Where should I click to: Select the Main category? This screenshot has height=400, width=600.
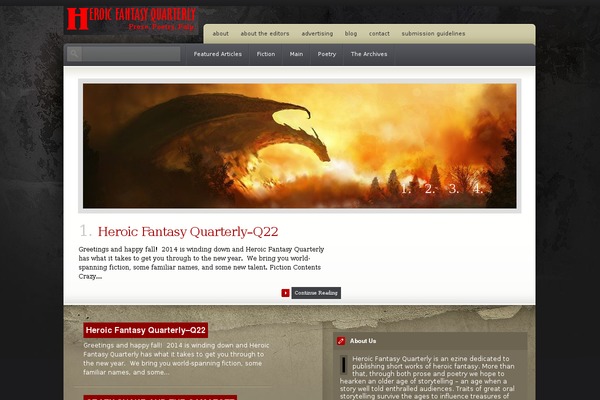[296, 54]
